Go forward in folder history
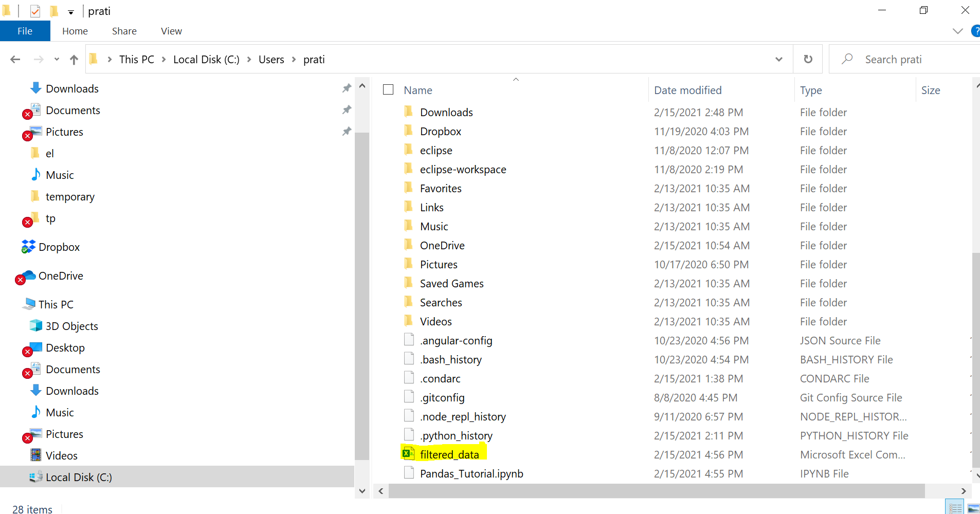Image resolution: width=980 pixels, height=514 pixels. 39,60
